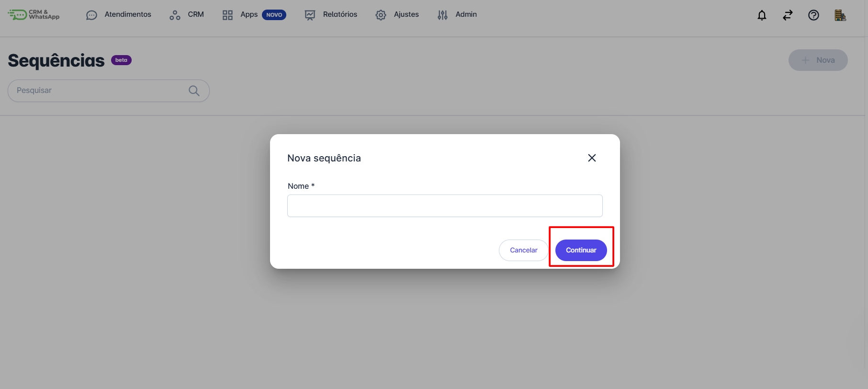Click the Atendimentos chat bubble icon
Viewport: 868px width, 389px height.
[x=91, y=15]
